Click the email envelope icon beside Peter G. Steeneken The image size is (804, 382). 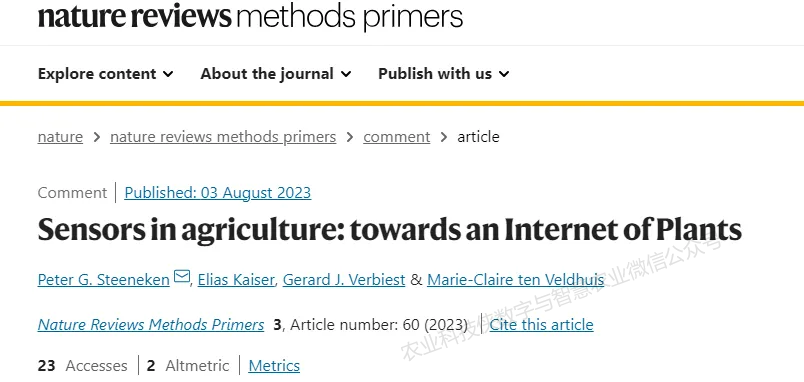182,276
